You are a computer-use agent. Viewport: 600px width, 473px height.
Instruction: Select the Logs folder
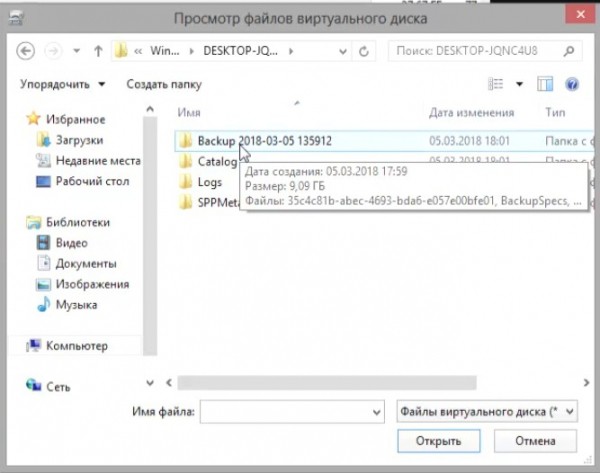[201, 182]
